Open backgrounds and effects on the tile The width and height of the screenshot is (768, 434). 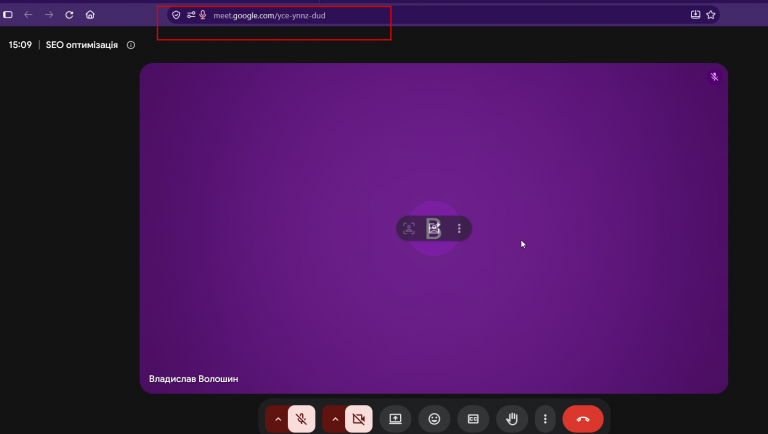[x=434, y=228]
